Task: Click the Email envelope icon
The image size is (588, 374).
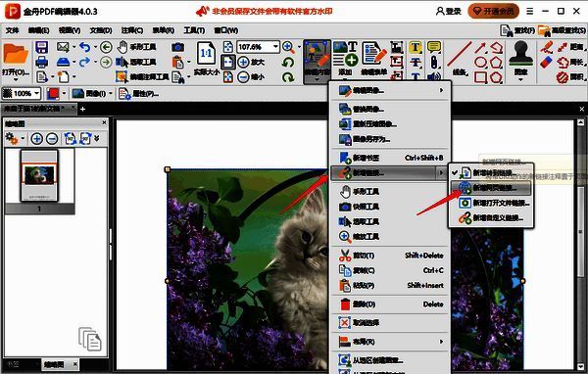Action: click(63, 47)
